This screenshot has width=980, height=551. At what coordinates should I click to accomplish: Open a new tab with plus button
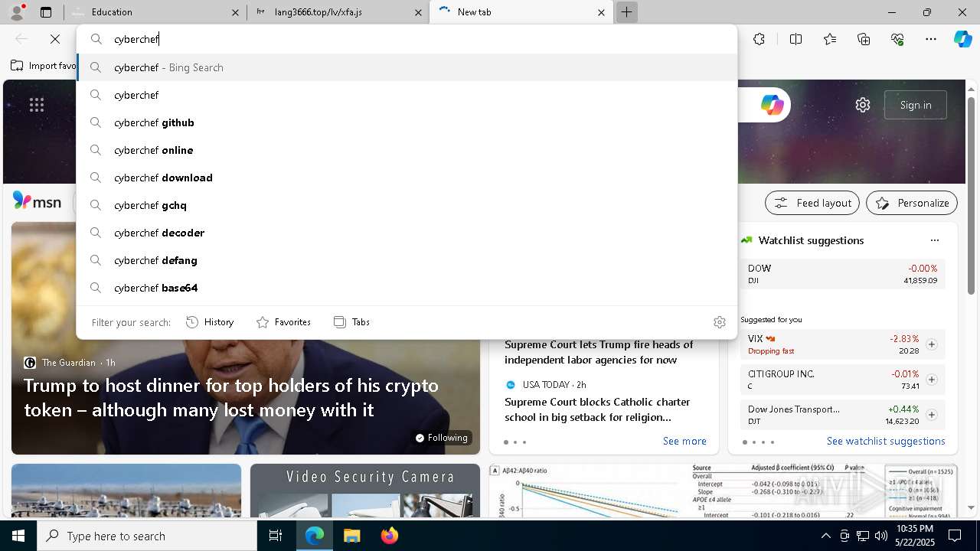tap(626, 12)
